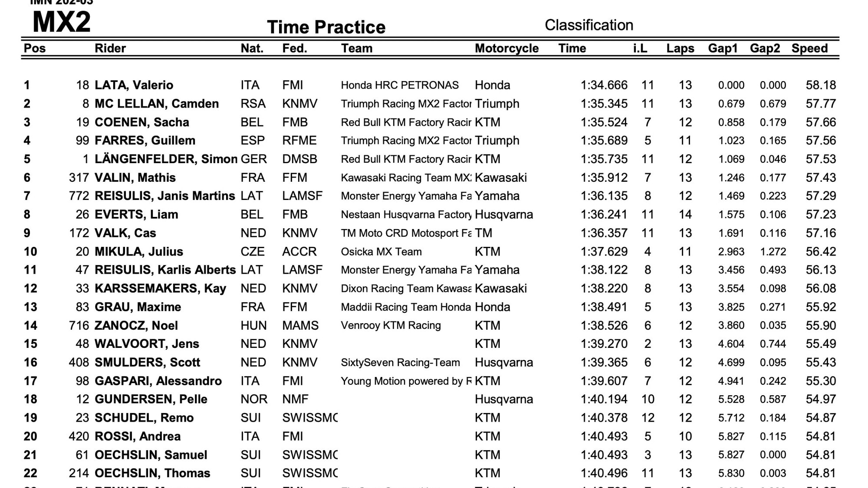Click the Pos column header

click(x=35, y=48)
